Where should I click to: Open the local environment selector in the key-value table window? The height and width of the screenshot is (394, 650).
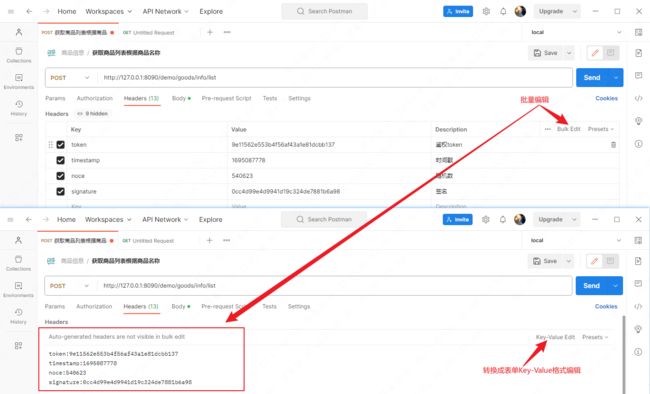point(576,32)
